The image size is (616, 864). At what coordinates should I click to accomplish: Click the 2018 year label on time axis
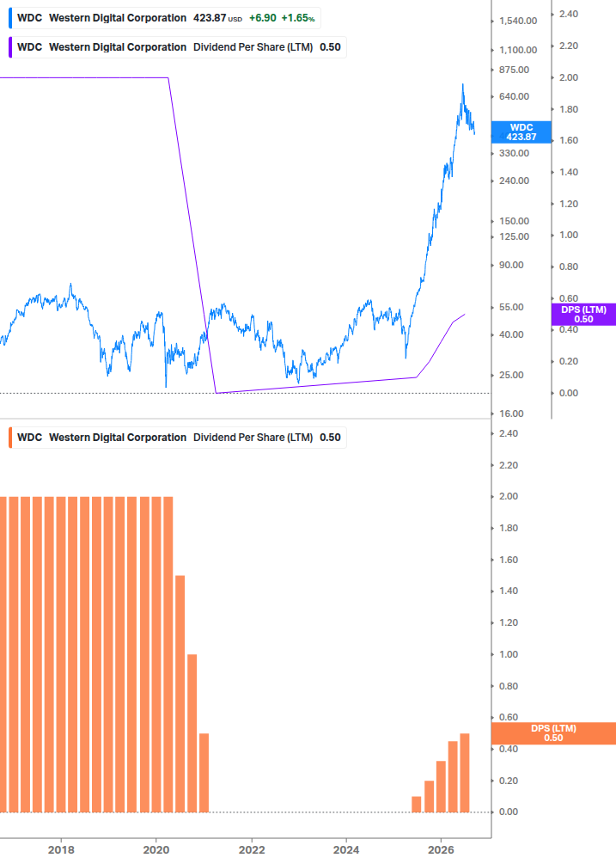61,849
